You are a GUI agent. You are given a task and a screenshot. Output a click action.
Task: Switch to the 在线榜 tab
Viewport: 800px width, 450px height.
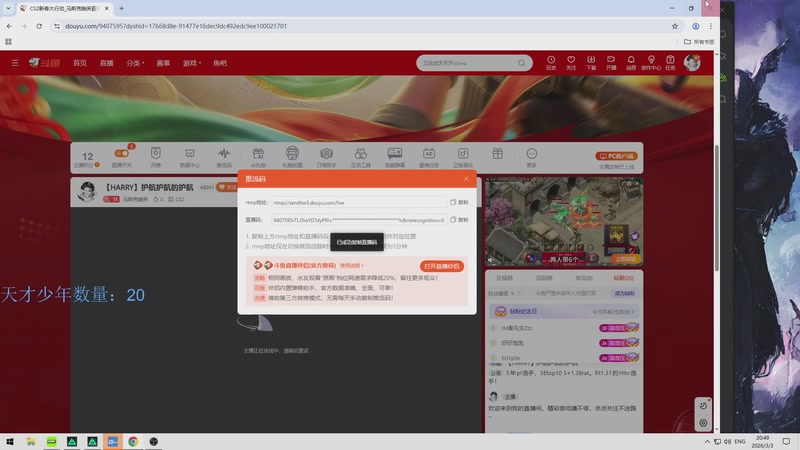pos(504,278)
